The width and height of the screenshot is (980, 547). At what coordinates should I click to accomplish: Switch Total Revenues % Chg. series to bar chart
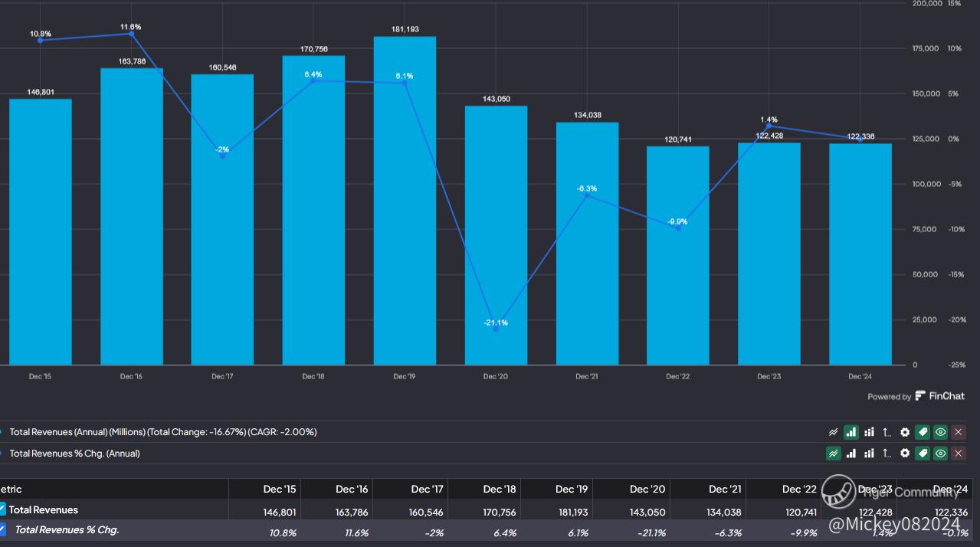(851, 454)
